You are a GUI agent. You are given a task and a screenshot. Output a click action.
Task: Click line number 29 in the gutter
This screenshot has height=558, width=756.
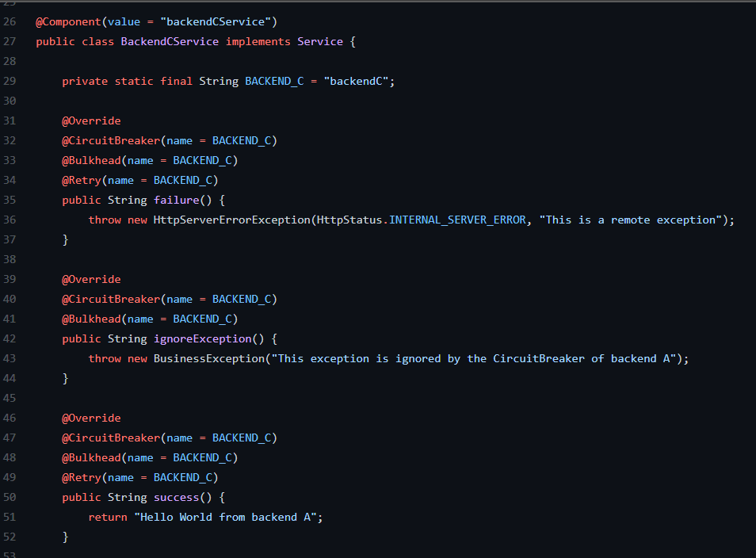pyautogui.click(x=10, y=81)
